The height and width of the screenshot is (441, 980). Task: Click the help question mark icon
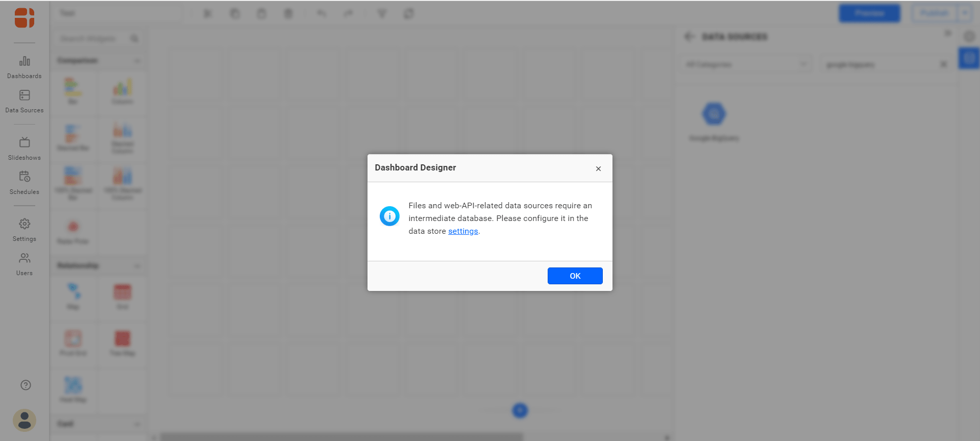coord(26,385)
